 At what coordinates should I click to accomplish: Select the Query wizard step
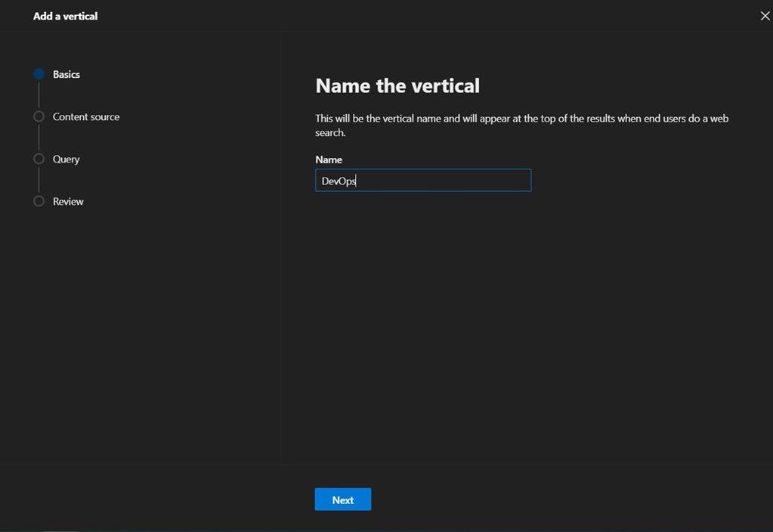point(66,159)
